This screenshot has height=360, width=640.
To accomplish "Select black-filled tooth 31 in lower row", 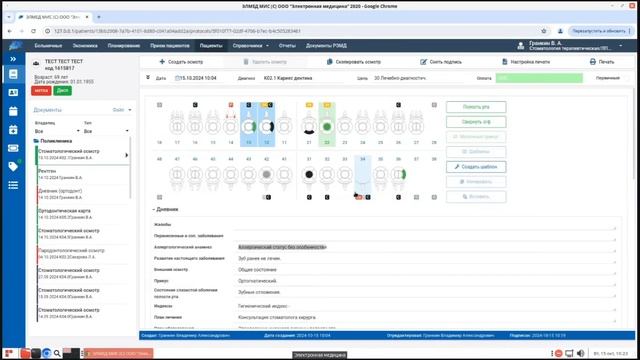I will tap(309, 176).
